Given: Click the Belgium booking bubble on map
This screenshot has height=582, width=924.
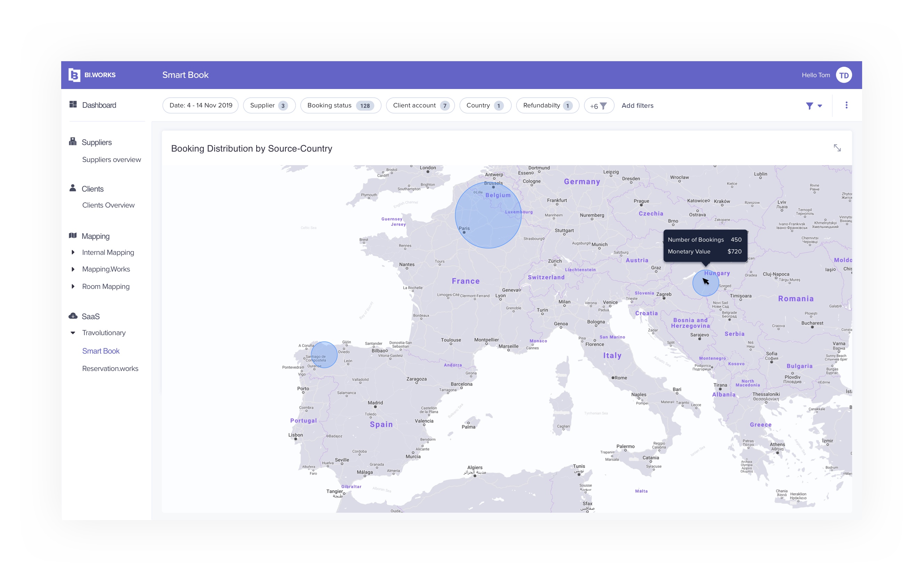Looking at the screenshot, I should click(487, 215).
